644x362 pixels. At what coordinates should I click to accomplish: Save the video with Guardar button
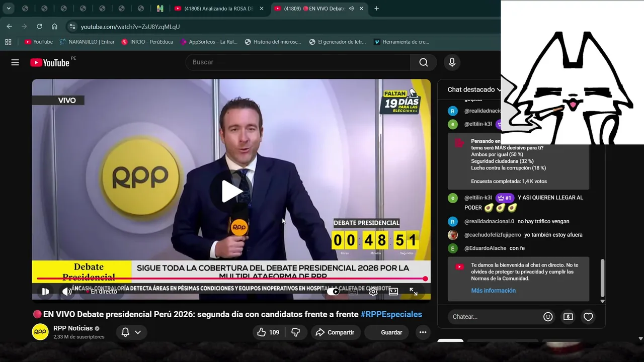[x=386, y=332]
